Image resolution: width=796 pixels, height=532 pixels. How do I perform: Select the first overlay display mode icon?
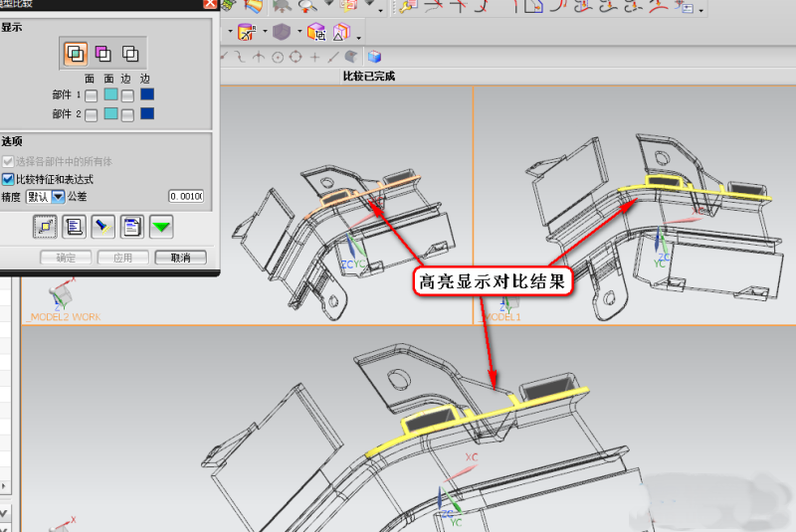pyautogui.click(x=76, y=54)
